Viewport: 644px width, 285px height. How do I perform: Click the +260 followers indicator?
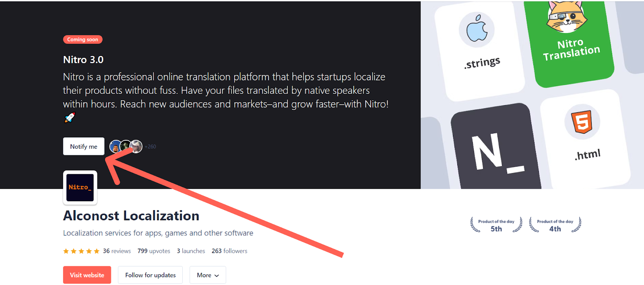click(x=150, y=147)
